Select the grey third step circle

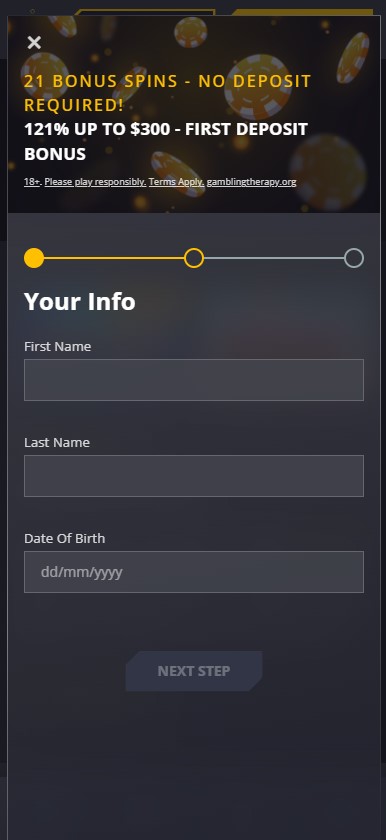pyautogui.click(x=354, y=258)
